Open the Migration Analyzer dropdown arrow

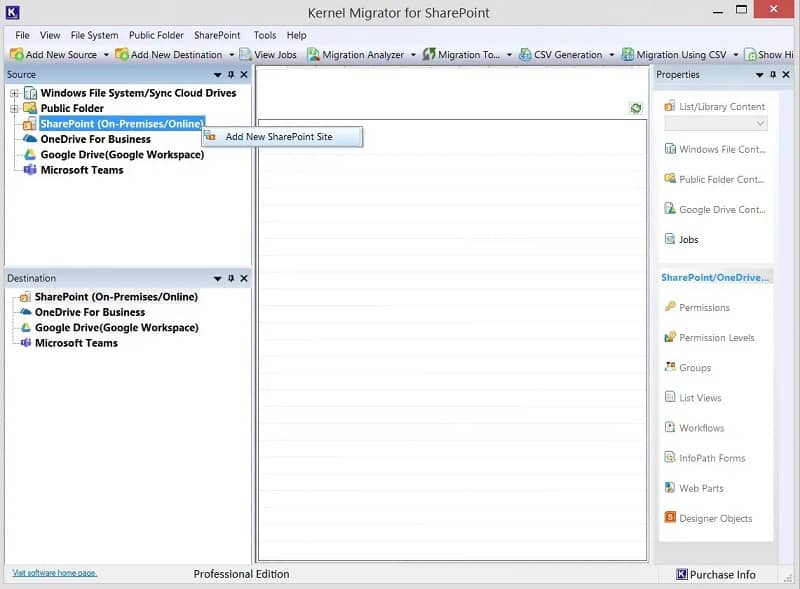coord(413,55)
